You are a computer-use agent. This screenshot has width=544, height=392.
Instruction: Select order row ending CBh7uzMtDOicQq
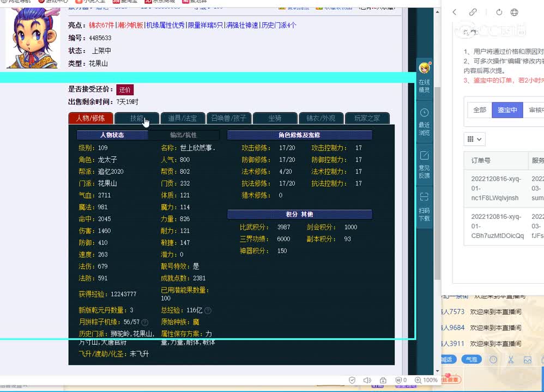click(504, 226)
